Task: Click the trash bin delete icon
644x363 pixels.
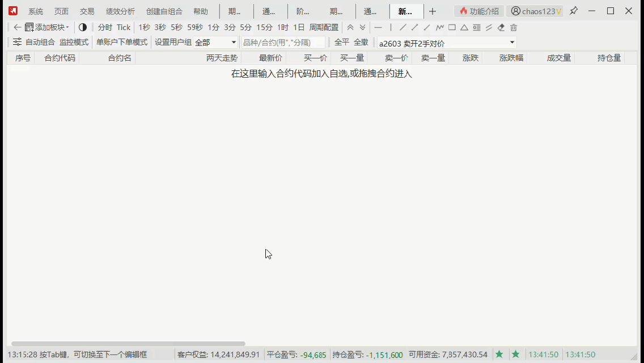Action: tap(514, 27)
